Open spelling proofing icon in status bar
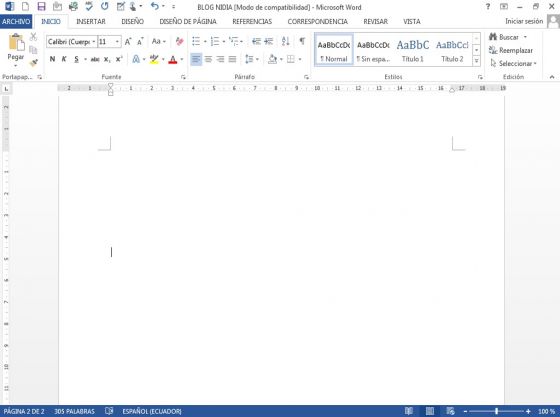560x417 pixels. pos(109,411)
